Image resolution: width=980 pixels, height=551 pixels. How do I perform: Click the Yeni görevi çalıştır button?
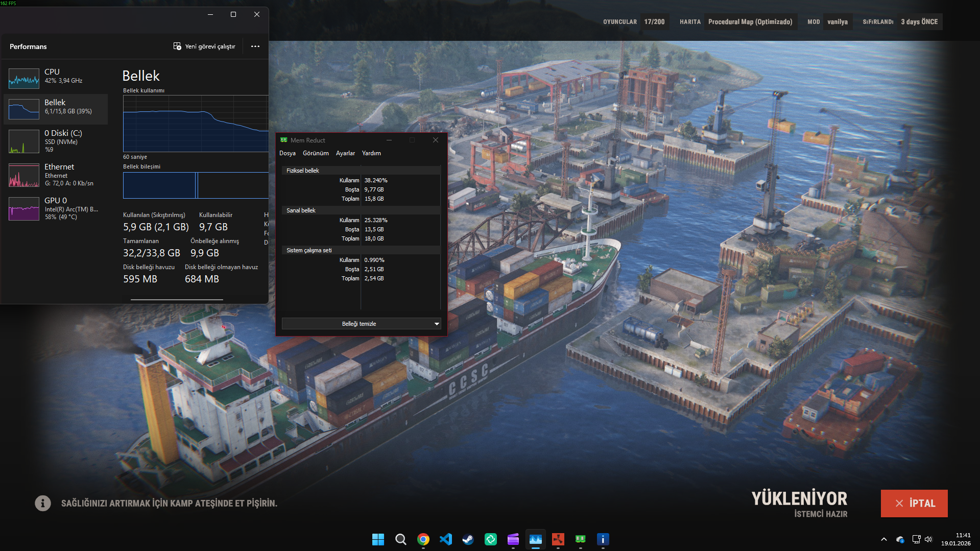pos(204,46)
